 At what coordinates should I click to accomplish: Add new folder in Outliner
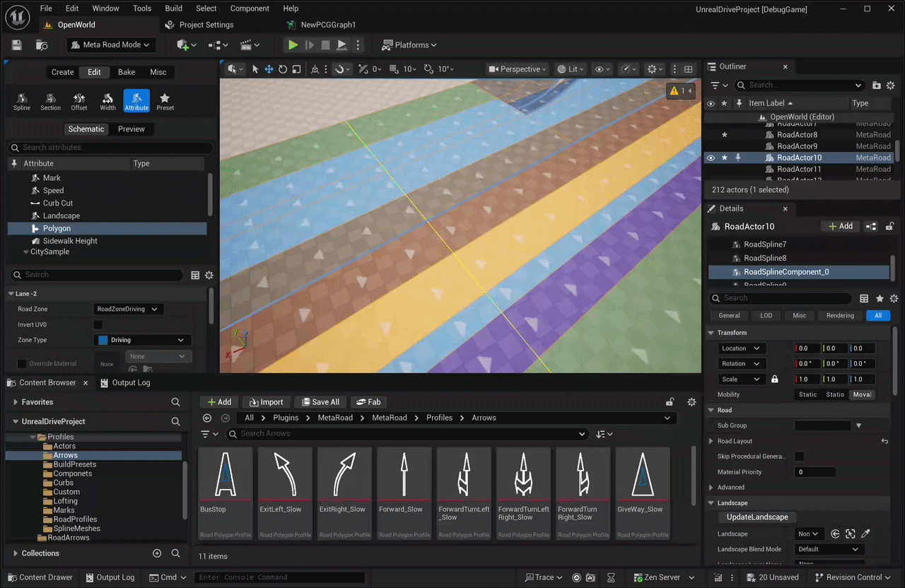[x=877, y=85]
